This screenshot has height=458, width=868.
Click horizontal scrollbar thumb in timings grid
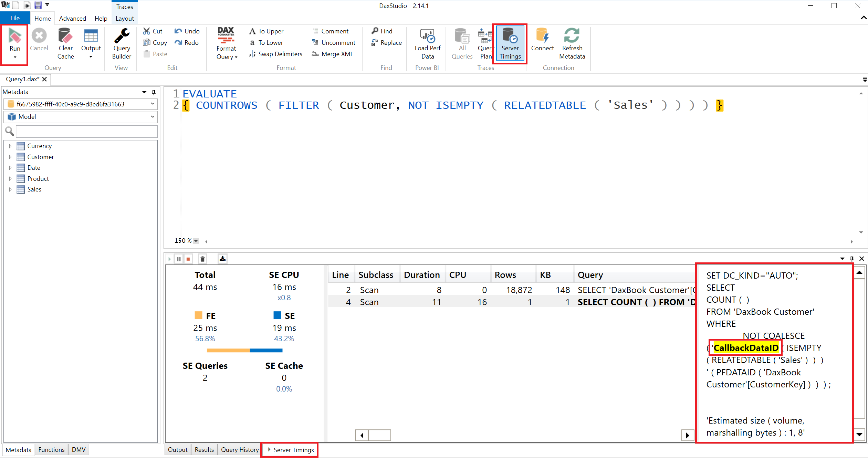click(379, 435)
